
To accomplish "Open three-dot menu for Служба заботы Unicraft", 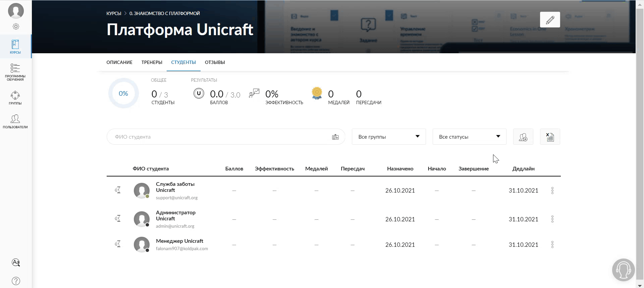I will [552, 191].
